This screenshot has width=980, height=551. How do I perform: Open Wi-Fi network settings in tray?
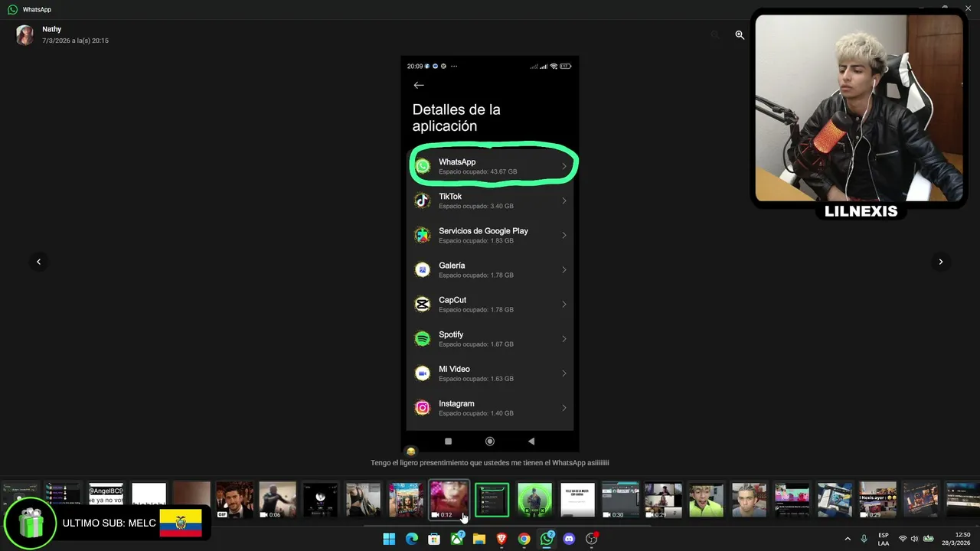pos(903,539)
